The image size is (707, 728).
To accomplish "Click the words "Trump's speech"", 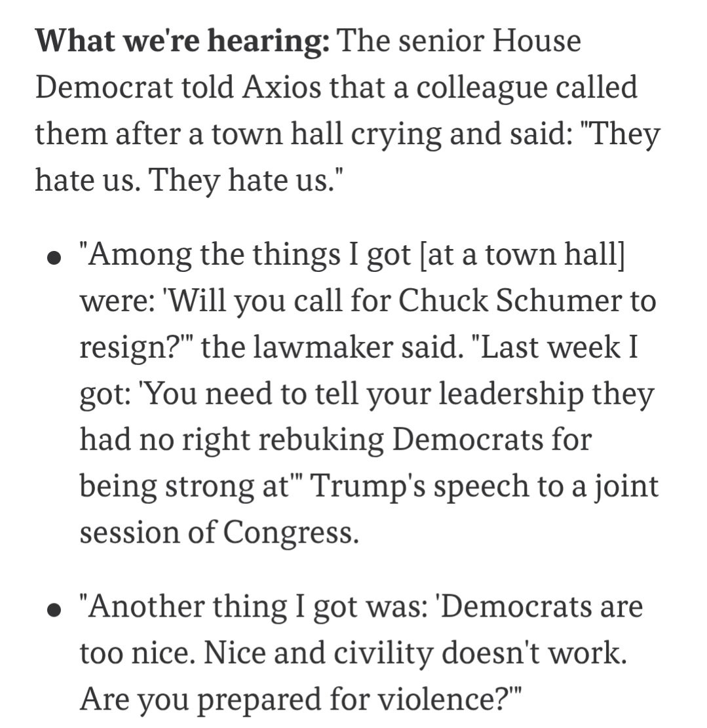I will [421, 487].
